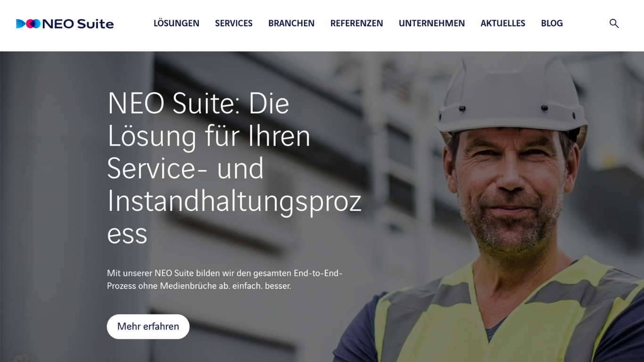Open the AKTUELLES navigation item
Viewport: 644px width, 362px height.
pyautogui.click(x=503, y=23)
